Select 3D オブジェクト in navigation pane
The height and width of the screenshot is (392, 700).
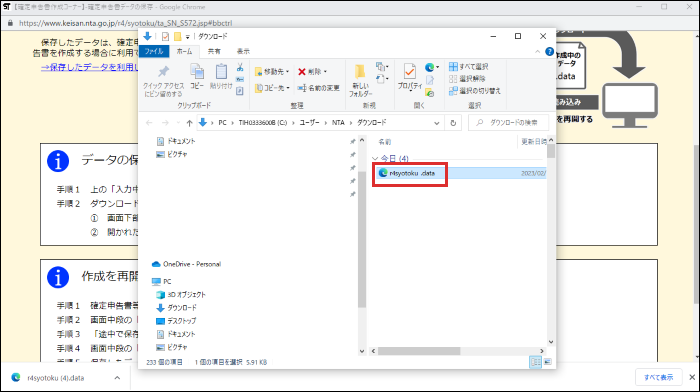point(181,295)
